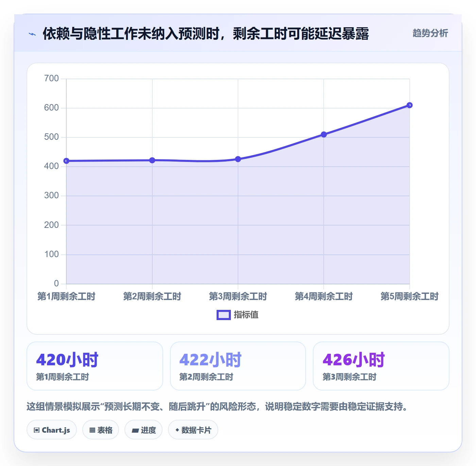Toggle the 指标值 legend color box
The image size is (476, 466).
223,315
